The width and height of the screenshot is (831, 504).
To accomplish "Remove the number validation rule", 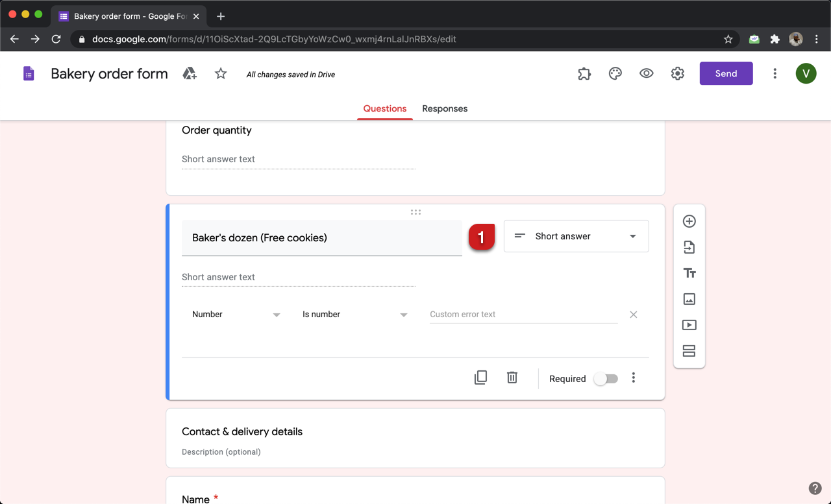I will coord(633,314).
